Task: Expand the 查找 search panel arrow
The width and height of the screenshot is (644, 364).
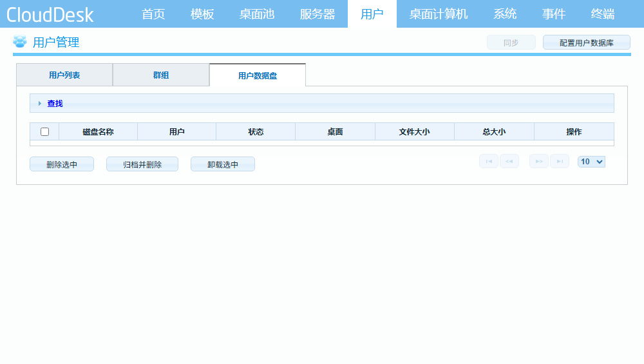Action: pos(40,104)
